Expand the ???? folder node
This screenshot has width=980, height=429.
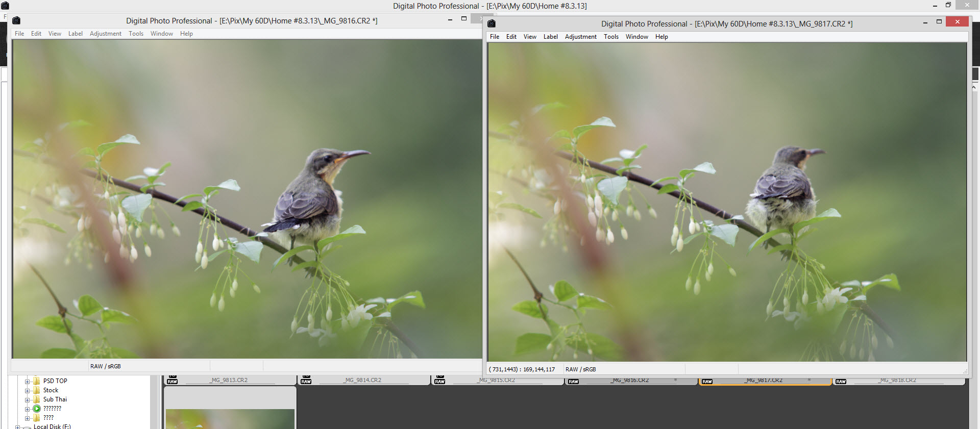coord(28,418)
